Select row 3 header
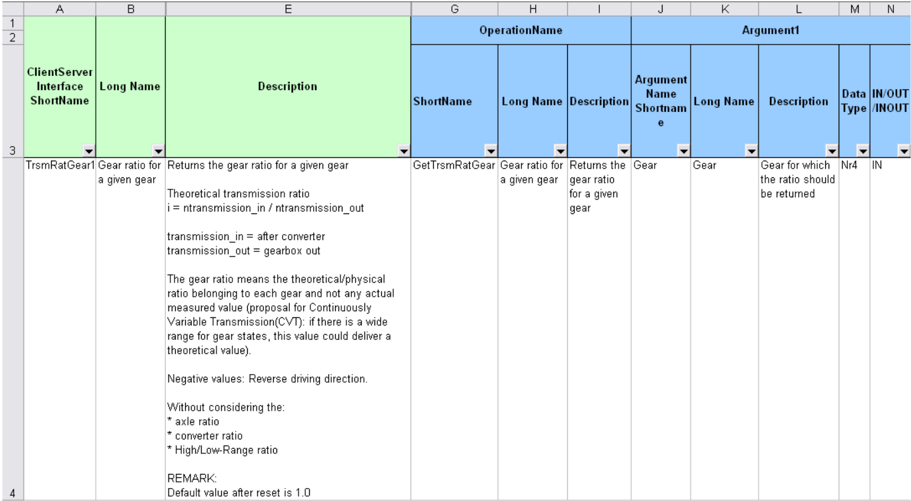 [x=12, y=101]
